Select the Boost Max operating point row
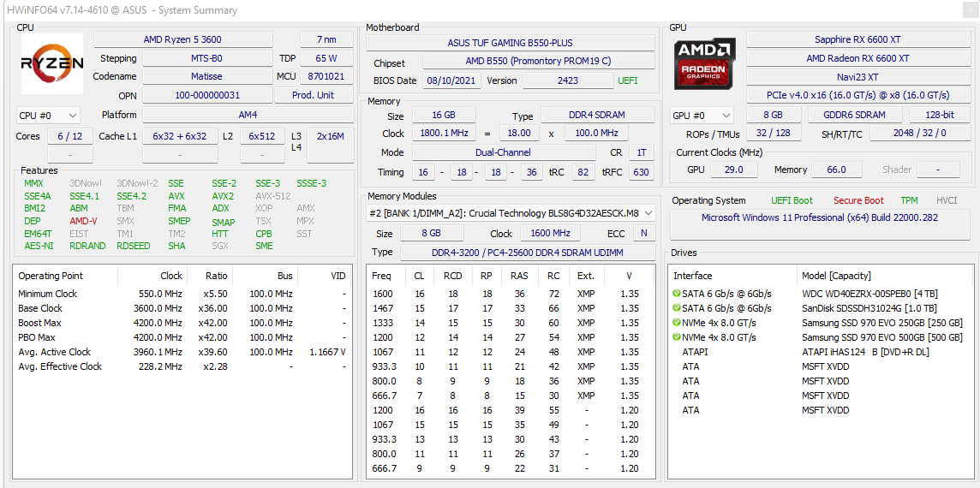980x488 pixels. 182,323
